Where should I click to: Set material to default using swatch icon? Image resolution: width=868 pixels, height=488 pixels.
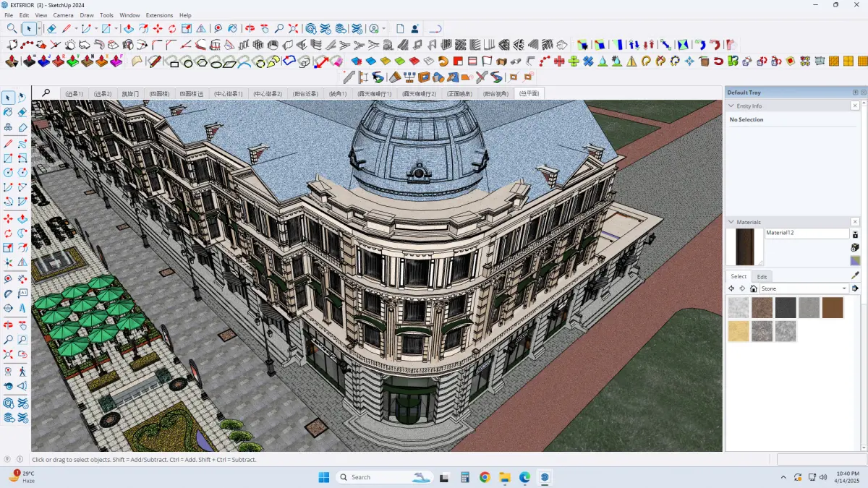[855, 260]
